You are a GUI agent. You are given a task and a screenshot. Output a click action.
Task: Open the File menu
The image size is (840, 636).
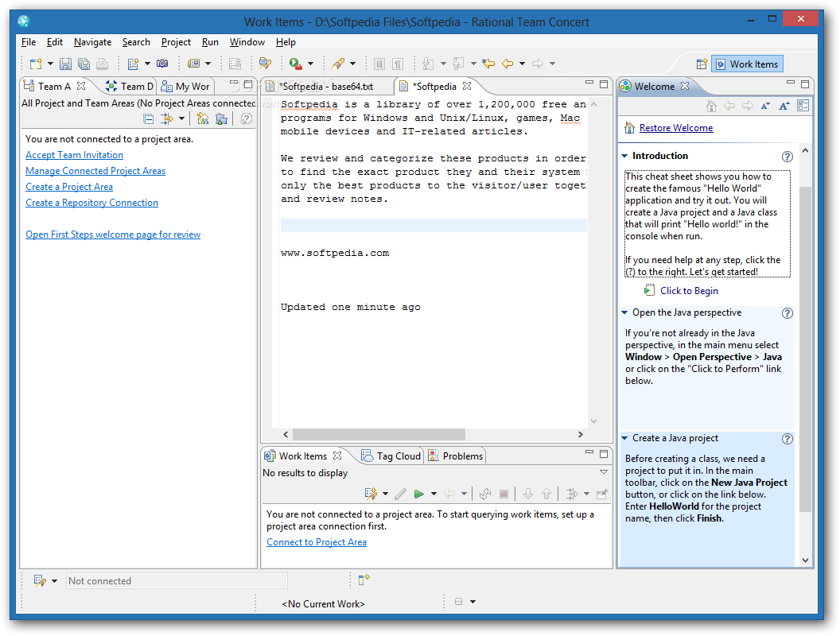[x=29, y=42]
